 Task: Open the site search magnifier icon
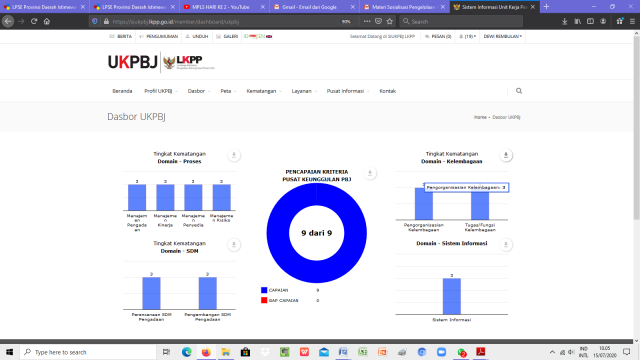coord(519,91)
